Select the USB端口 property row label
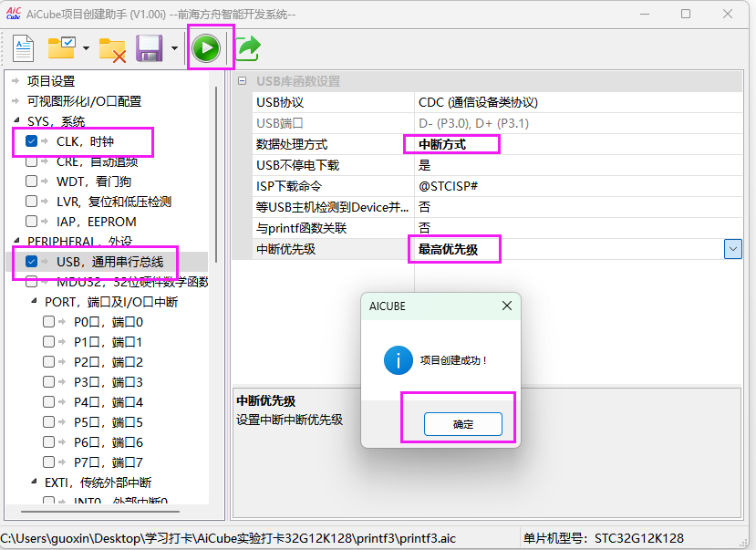This screenshot has height=550, width=756. click(x=280, y=123)
